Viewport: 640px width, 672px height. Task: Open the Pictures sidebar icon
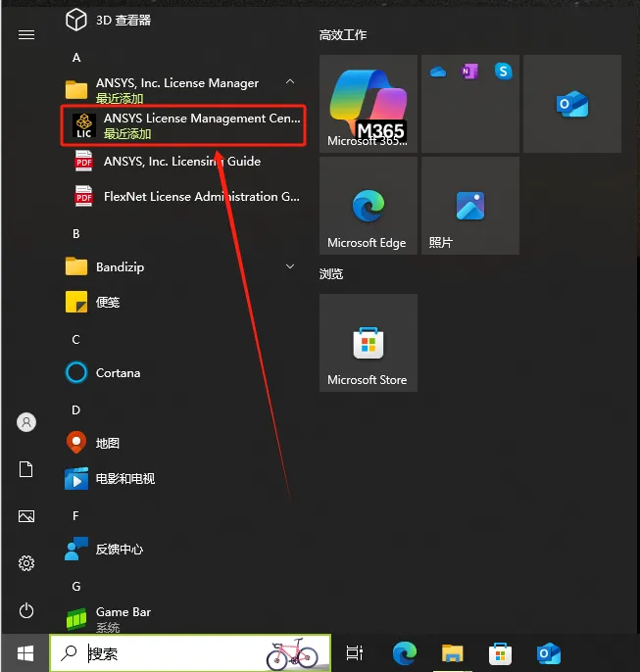pyautogui.click(x=26, y=516)
